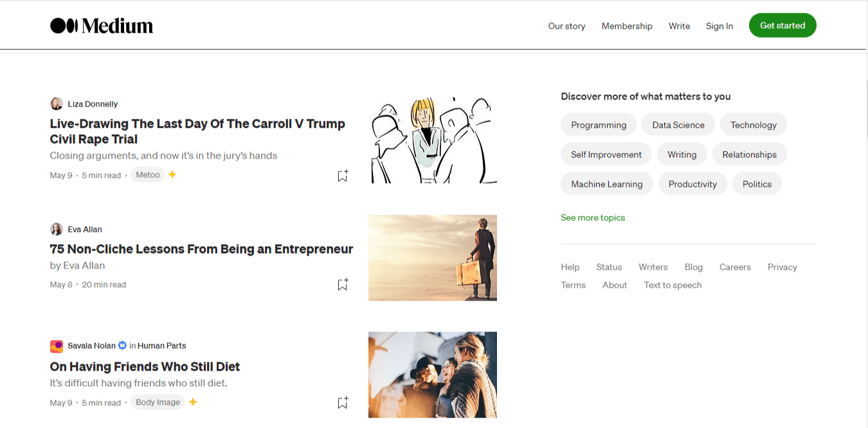Open the On Having Friends Who Still Diet headline

[145, 367]
